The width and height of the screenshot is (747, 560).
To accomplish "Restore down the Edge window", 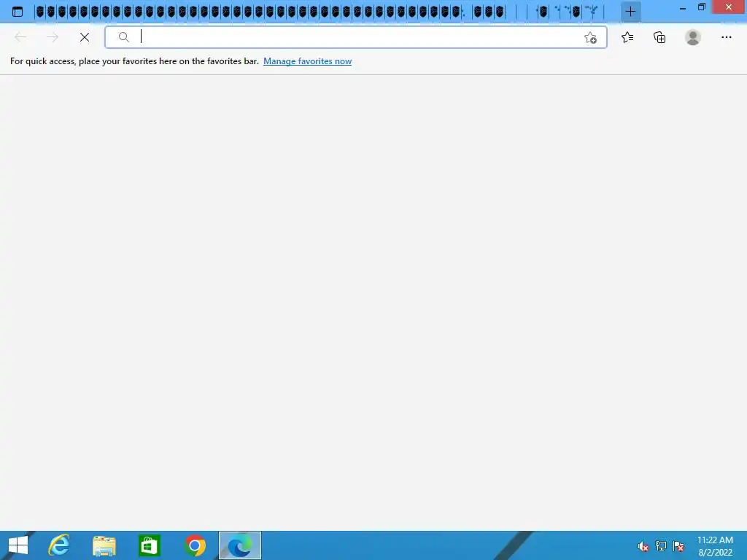I will click(x=702, y=7).
